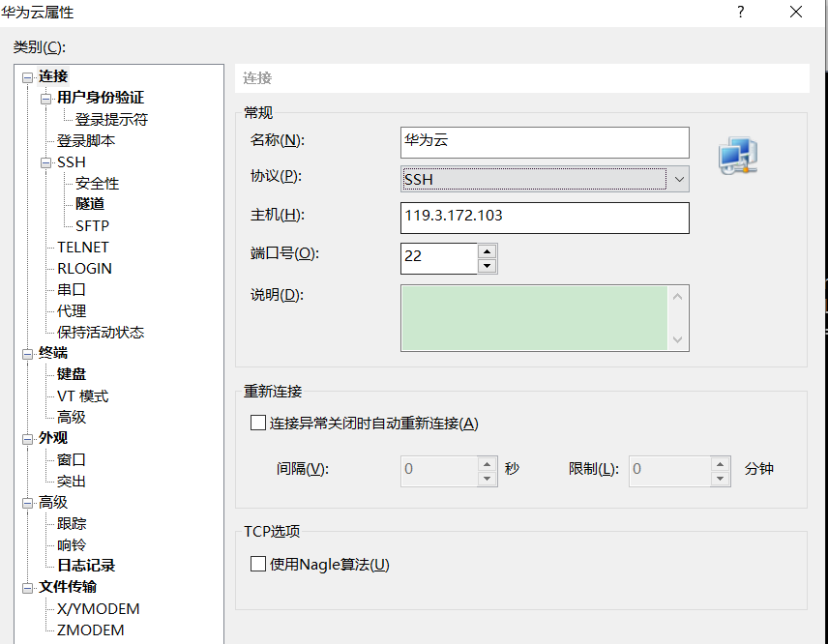Open the 跟踪 settings
Screen dimensions: 828x644
click(72, 524)
